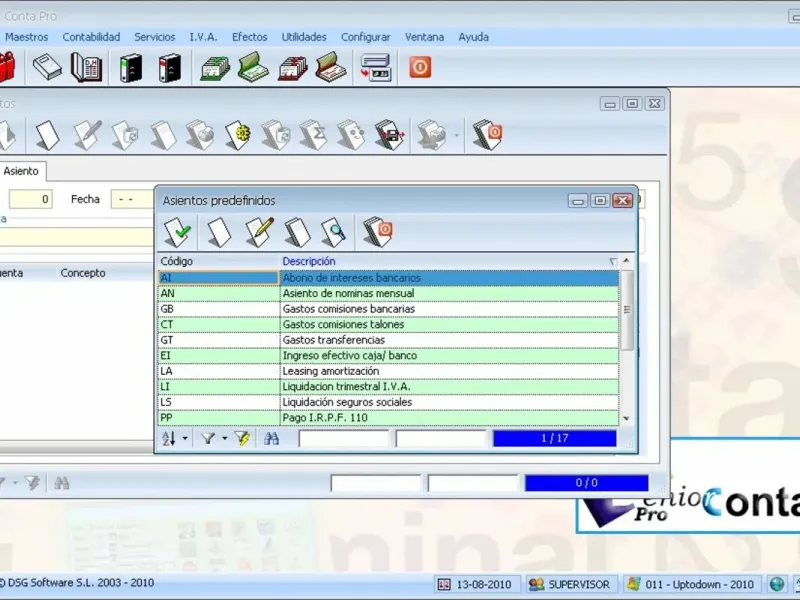Open the Ventana menu
The height and width of the screenshot is (600, 800).
[424, 37]
